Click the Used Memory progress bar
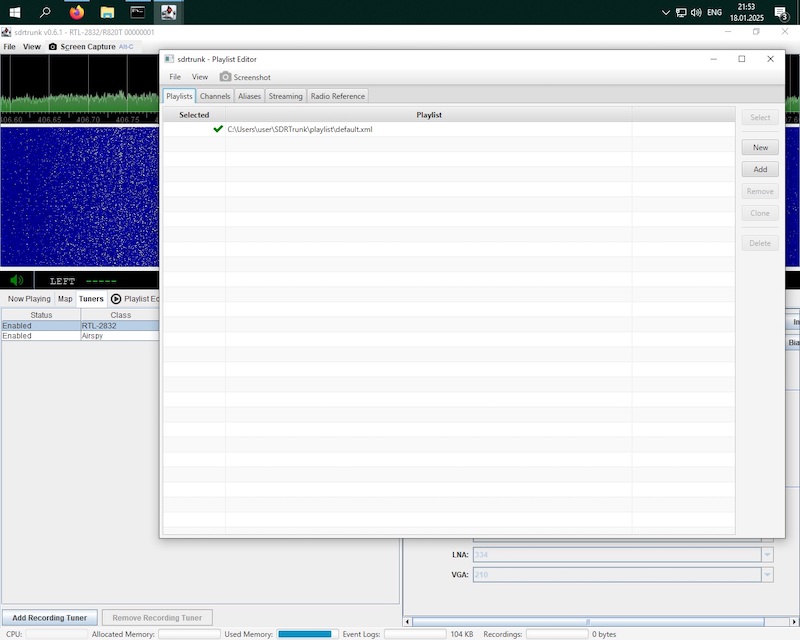The height and width of the screenshot is (640, 800). click(x=308, y=634)
